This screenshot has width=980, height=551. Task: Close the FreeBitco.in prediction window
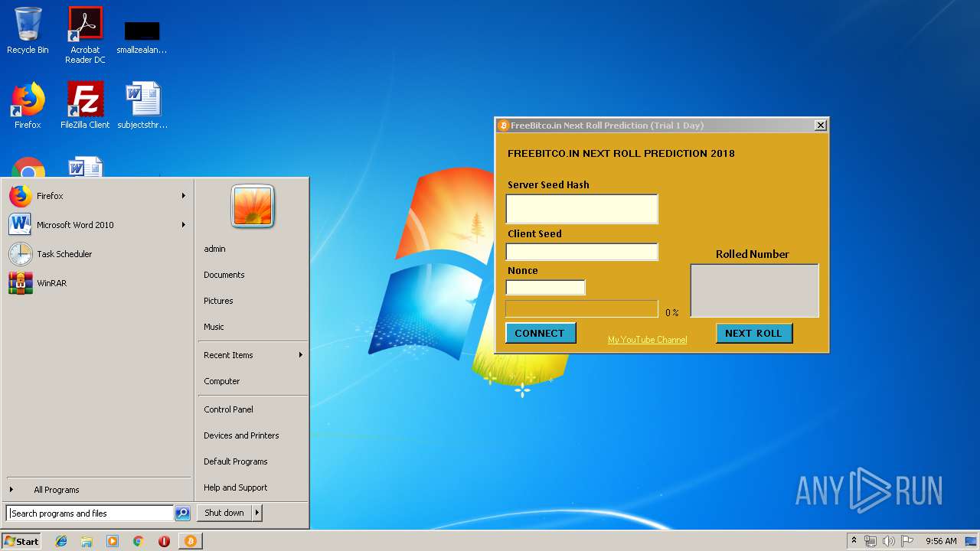click(x=821, y=126)
